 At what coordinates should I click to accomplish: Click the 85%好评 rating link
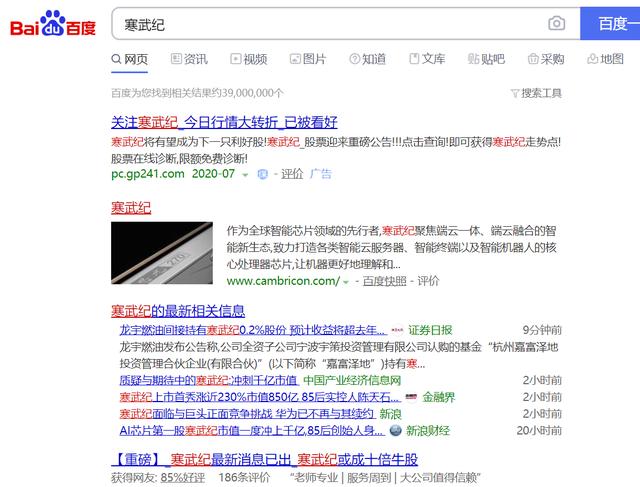click(x=183, y=478)
